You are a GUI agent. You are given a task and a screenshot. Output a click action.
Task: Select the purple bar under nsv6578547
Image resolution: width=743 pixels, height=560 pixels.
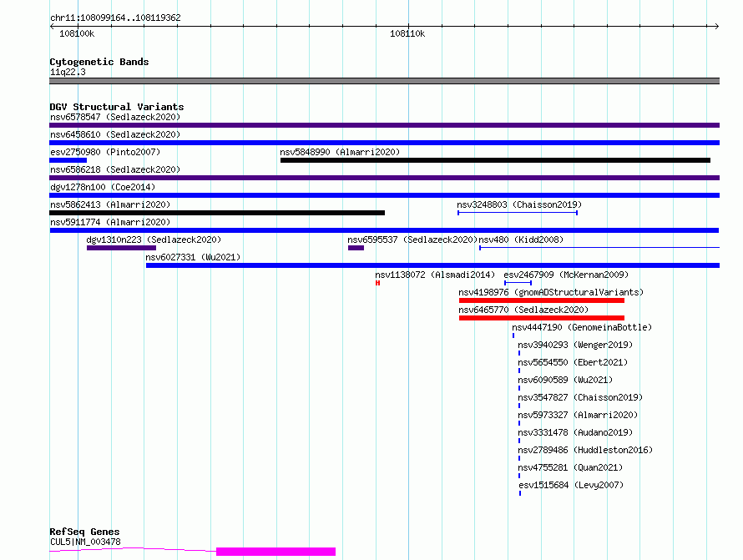click(x=384, y=125)
